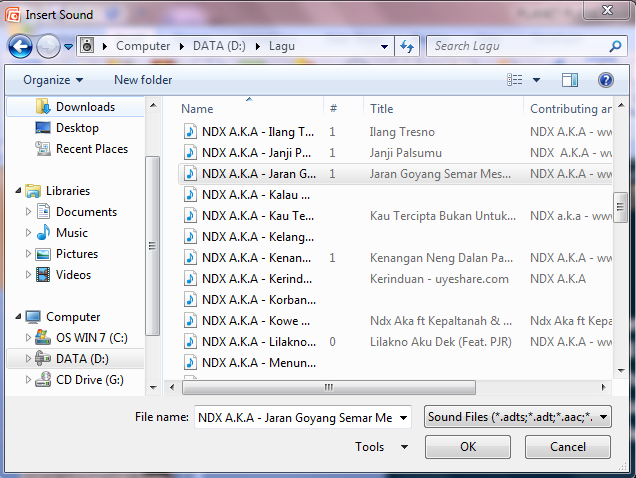The image size is (636, 478).
Task: Click the speaker icon in address bar
Action: pos(87,46)
